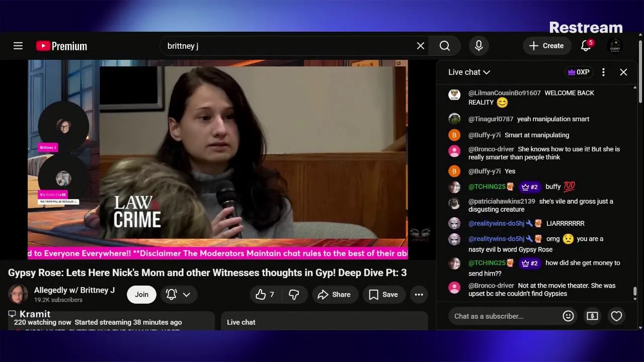Save video to playlist

point(383,295)
